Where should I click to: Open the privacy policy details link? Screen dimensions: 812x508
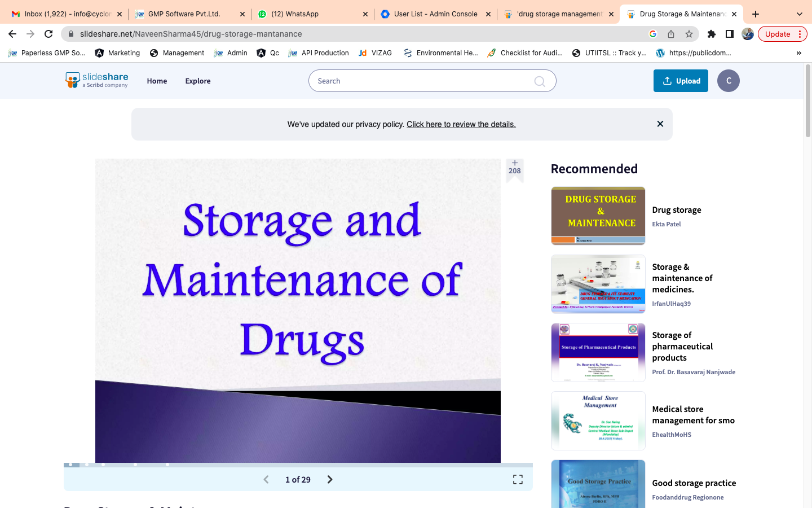[461, 124]
